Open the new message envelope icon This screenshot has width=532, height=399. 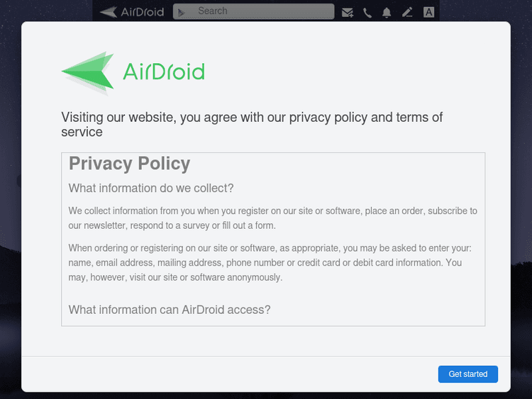(x=348, y=12)
